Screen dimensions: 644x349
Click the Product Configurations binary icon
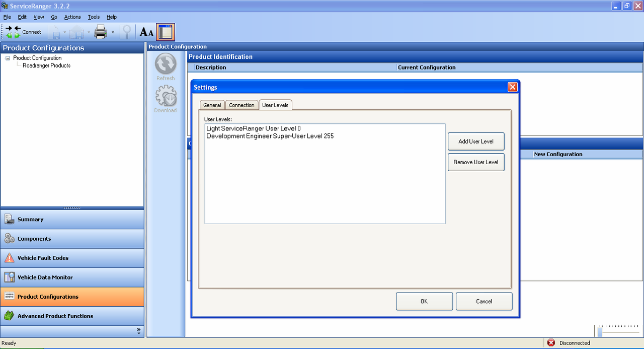(9, 297)
